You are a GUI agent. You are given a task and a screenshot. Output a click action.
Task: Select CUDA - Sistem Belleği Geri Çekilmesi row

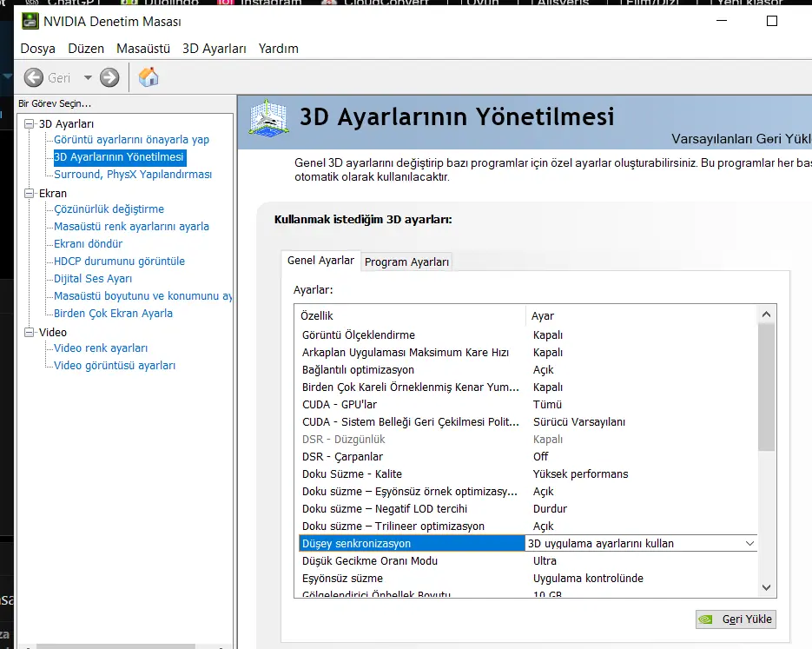tap(528, 421)
